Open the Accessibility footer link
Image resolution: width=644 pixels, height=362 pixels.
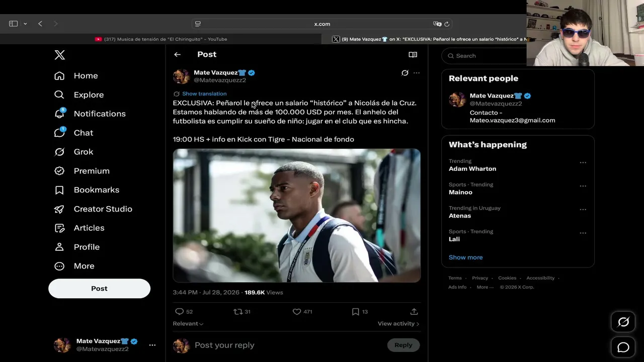click(540, 278)
